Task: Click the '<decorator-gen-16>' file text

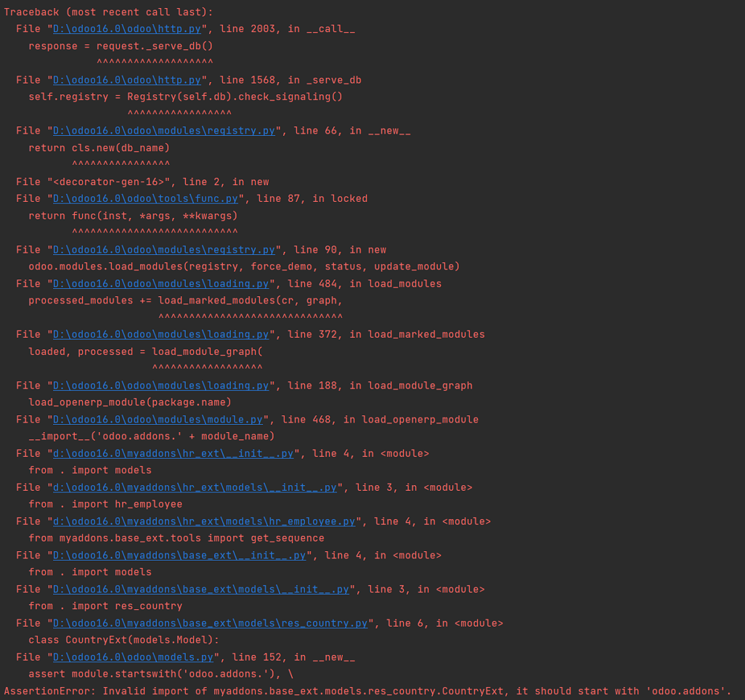Action: click(111, 182)
